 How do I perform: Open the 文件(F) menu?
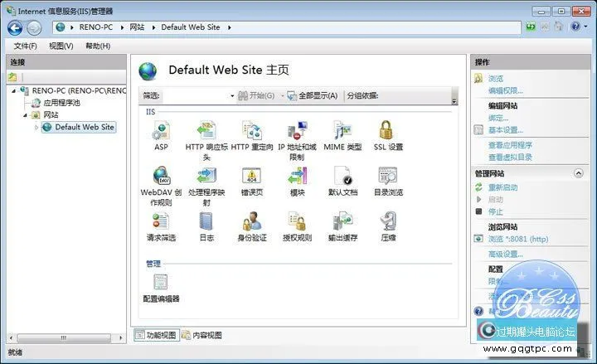pos(25,46)
